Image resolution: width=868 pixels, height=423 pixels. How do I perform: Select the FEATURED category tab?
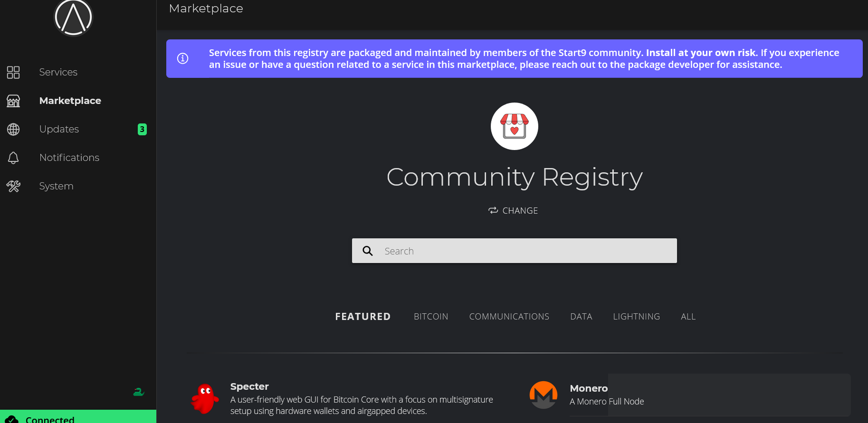[x=363, y=317]
